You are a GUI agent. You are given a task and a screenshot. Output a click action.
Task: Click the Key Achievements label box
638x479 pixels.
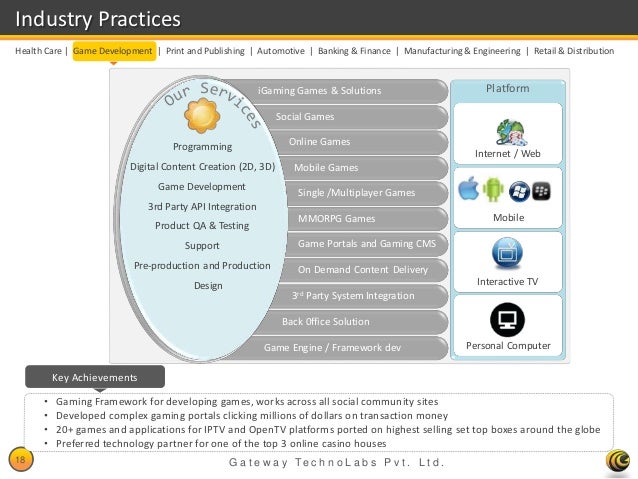(95, 377)
